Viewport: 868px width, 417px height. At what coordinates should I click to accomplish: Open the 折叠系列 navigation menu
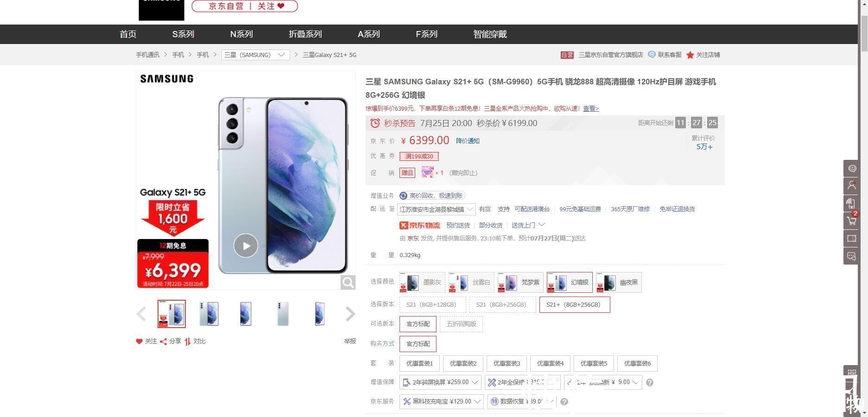click(305, 34)
